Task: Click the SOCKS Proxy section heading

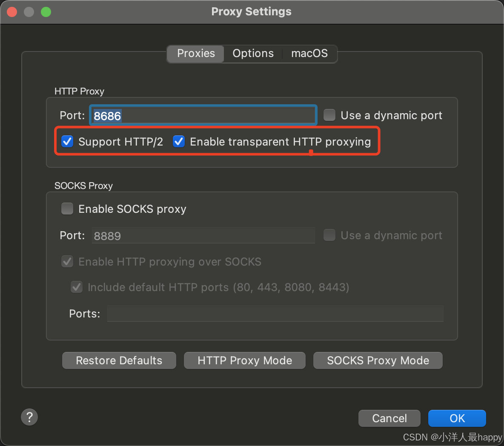Action: point(83,186)
